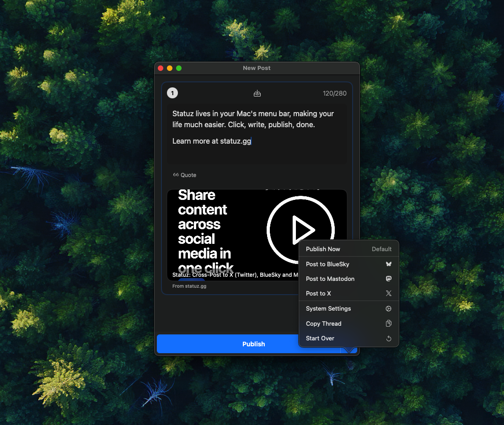504x425 pixels.
Task: Click the X logo icon next to Post to X
Action: coord(388,293)
